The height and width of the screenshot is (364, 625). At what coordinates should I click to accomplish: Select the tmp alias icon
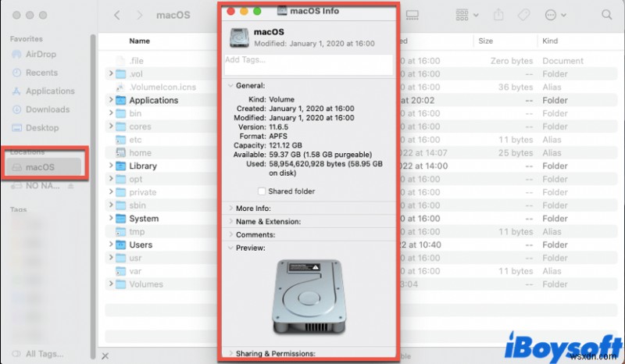tap(120, 232)
